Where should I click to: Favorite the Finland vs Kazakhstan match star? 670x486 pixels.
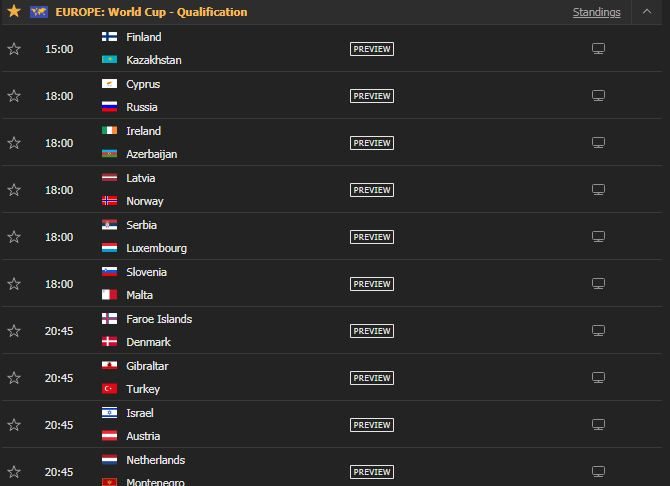coord(14,49)
